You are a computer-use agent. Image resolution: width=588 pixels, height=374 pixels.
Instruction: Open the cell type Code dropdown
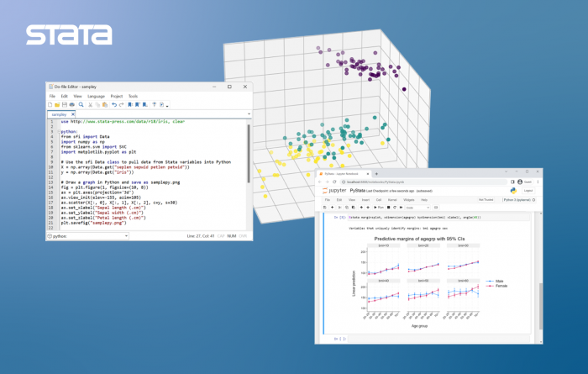point(417,208)
